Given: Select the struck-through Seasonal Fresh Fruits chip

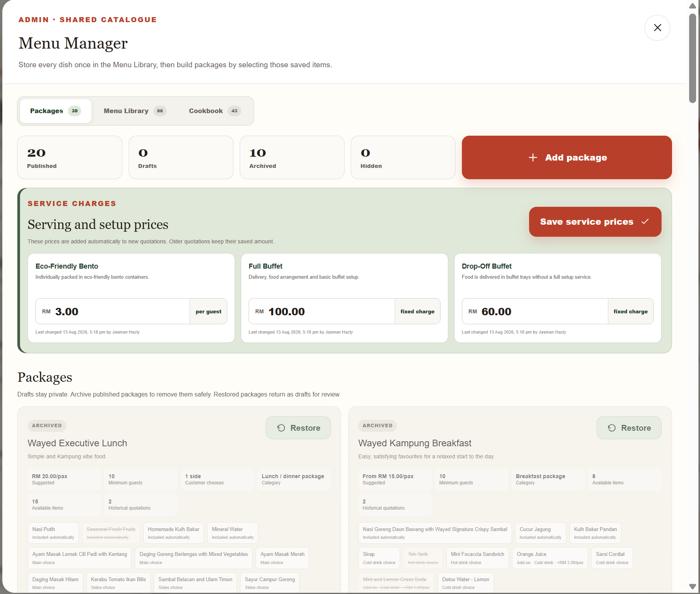Looking at the screenshot, I should pyautogui.click(x=111, y=533).
